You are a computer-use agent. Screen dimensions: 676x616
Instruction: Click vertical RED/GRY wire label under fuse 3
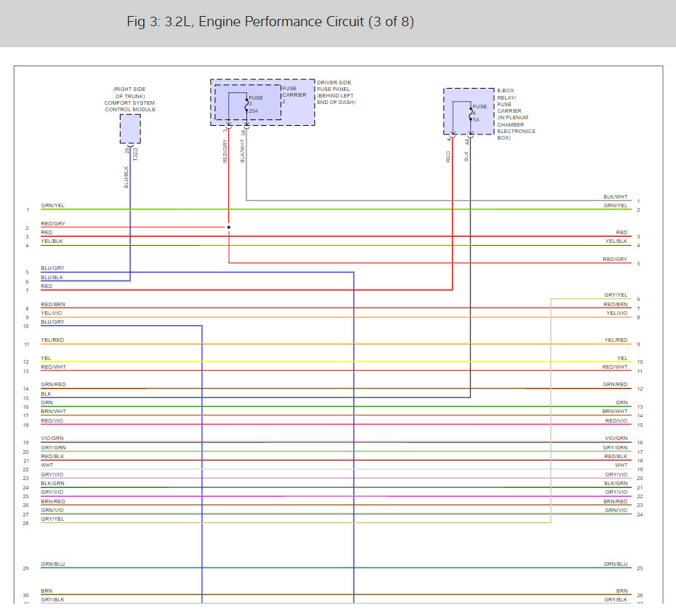[225, 151]
